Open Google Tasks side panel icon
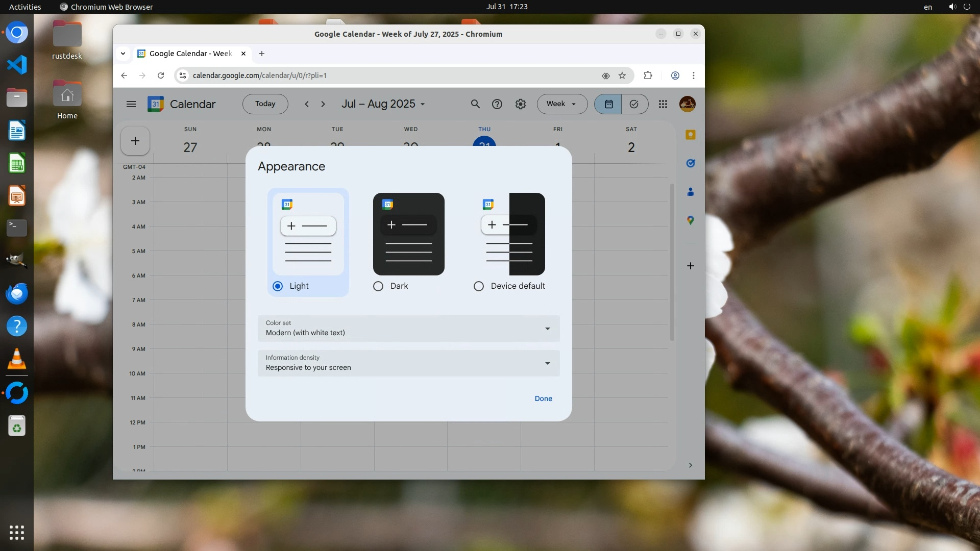 [x=690, y=163]
